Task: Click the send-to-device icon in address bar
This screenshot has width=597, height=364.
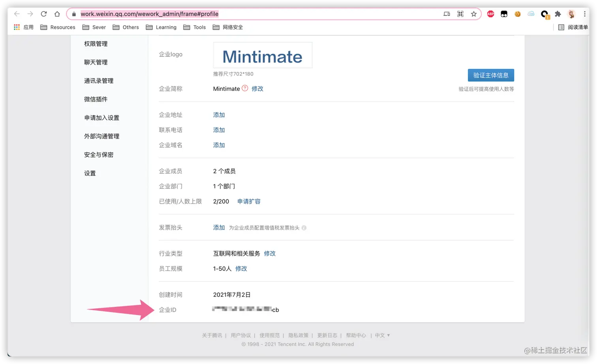Action: click(446, 13)
